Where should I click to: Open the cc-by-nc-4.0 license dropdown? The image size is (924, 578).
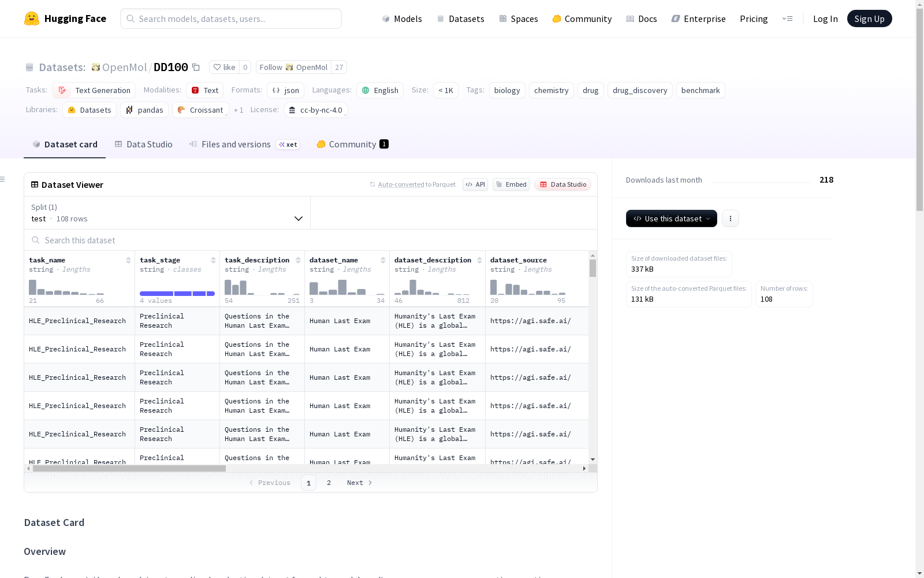(316, 110)
